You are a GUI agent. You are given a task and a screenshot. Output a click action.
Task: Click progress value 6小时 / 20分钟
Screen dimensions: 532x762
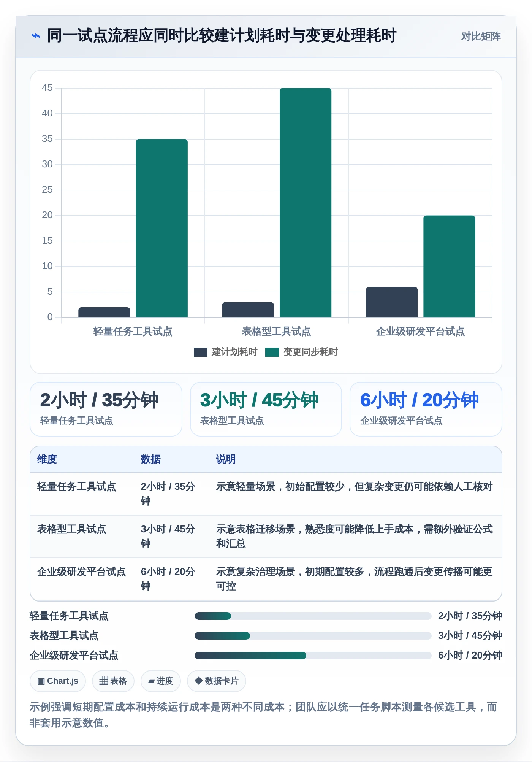[470, 656]
